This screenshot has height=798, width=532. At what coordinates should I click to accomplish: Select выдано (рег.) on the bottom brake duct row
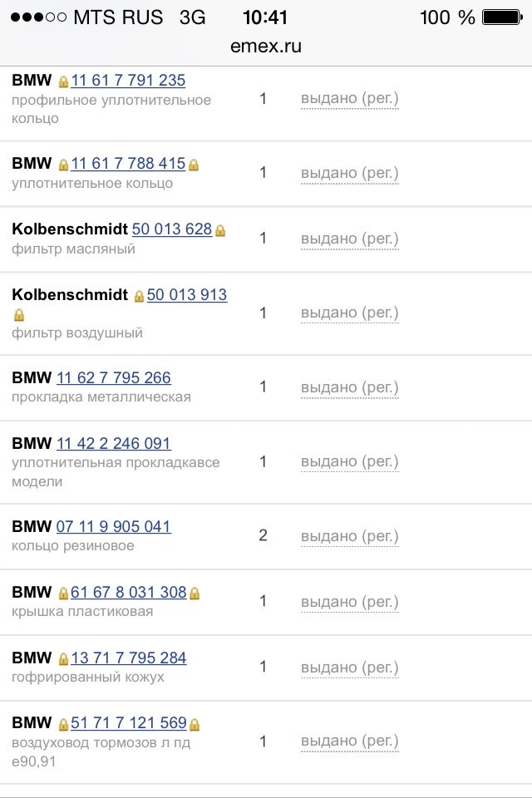[x=349, y=740]
